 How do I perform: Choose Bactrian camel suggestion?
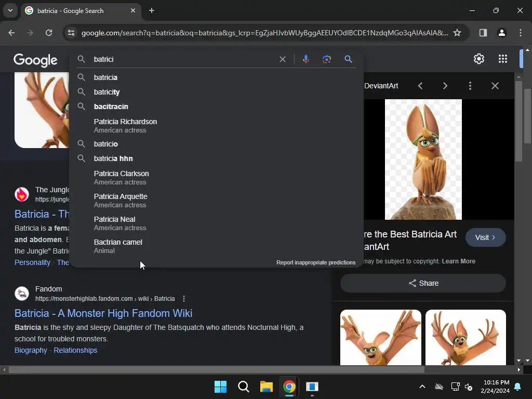pos(217,246)
